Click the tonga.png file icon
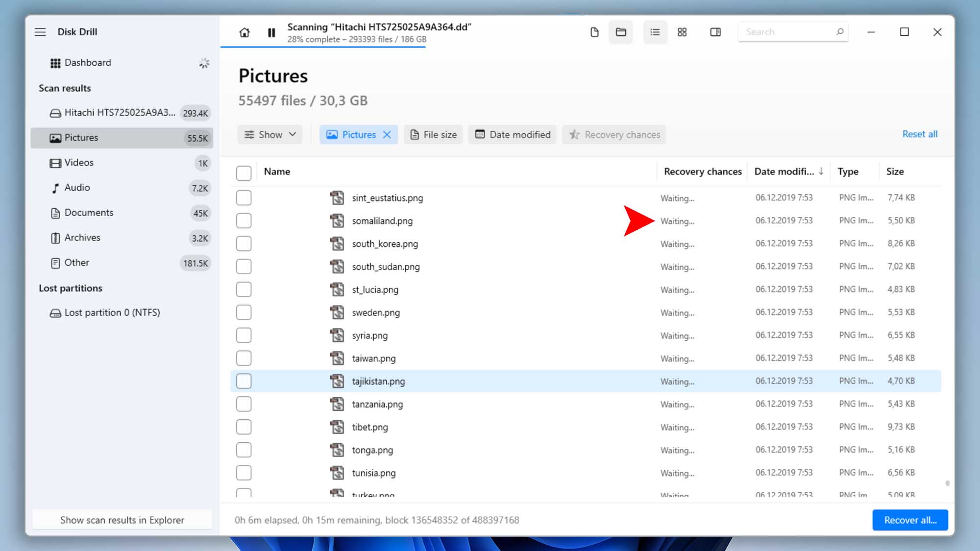980x551 pixels. pyautogui.click(x=337, y=450)
